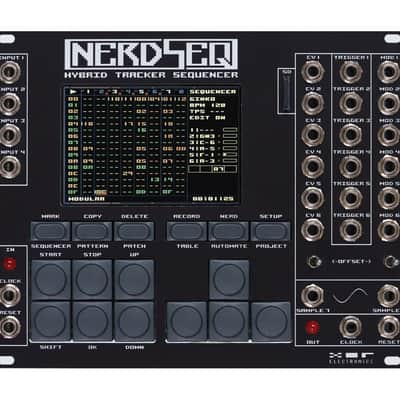
Task: Push the COPY / PATTERN button
Action: [92, 231]
